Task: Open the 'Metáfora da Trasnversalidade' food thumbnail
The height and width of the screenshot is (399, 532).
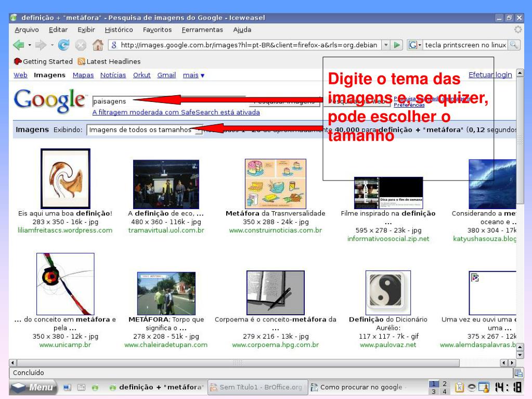Action: point(276,184)
